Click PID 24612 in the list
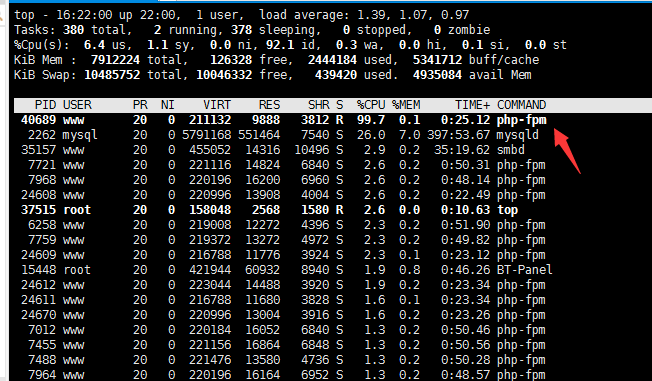This screenshot has height=381, width=652. click(38, 285)
